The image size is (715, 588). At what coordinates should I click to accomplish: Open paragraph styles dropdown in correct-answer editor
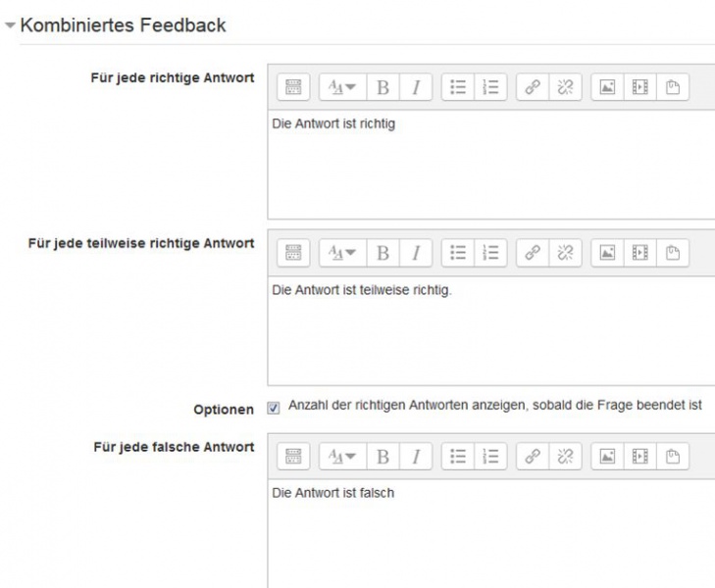point(340,87)
